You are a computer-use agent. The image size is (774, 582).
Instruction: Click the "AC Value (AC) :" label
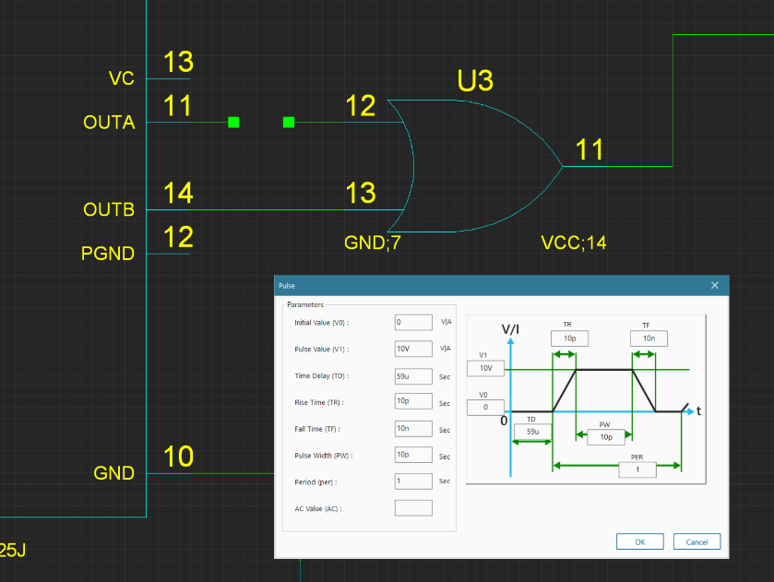pos(318,509)
